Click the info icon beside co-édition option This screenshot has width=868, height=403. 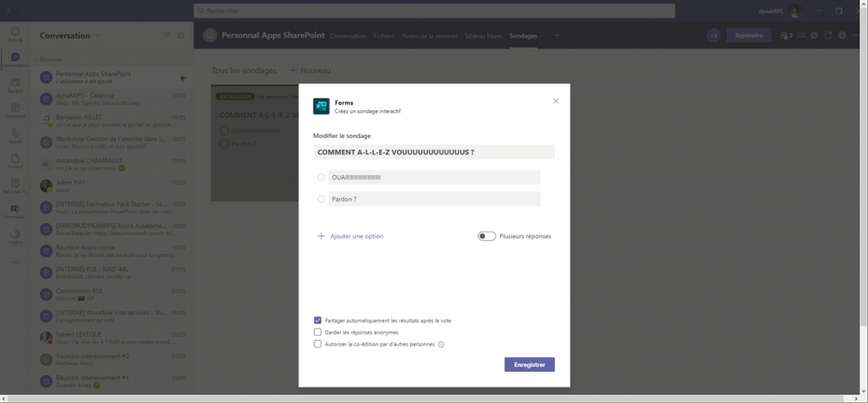click(441, 344)
